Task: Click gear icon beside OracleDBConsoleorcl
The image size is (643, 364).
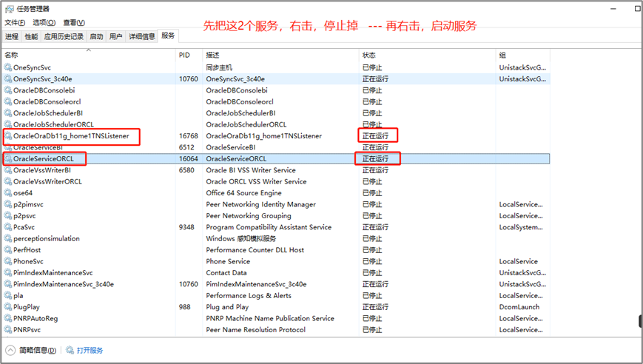Action: point(8,101)
